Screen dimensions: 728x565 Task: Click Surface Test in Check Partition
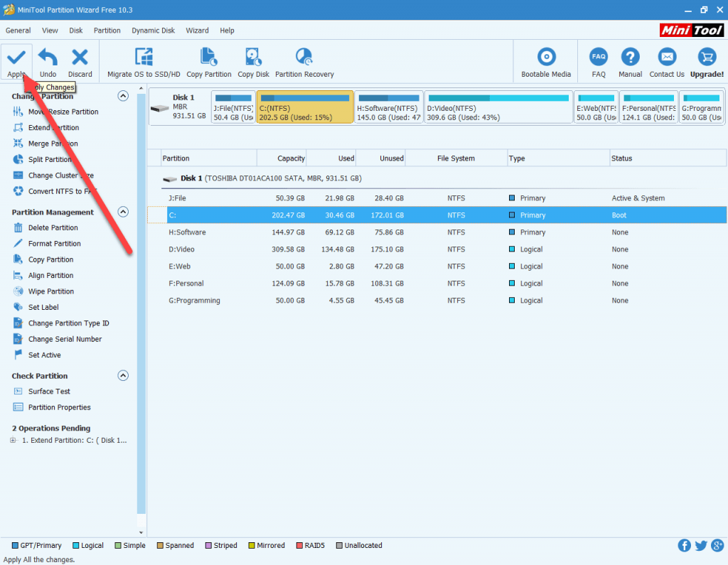click(x=49, y=392)
